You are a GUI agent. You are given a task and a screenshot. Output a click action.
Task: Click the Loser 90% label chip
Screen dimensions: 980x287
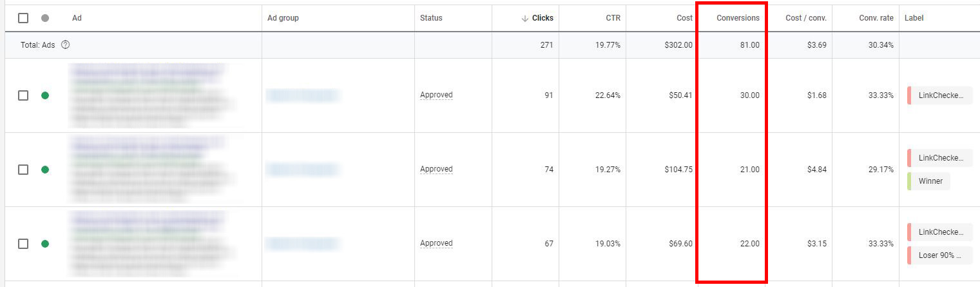click(939, 255)
